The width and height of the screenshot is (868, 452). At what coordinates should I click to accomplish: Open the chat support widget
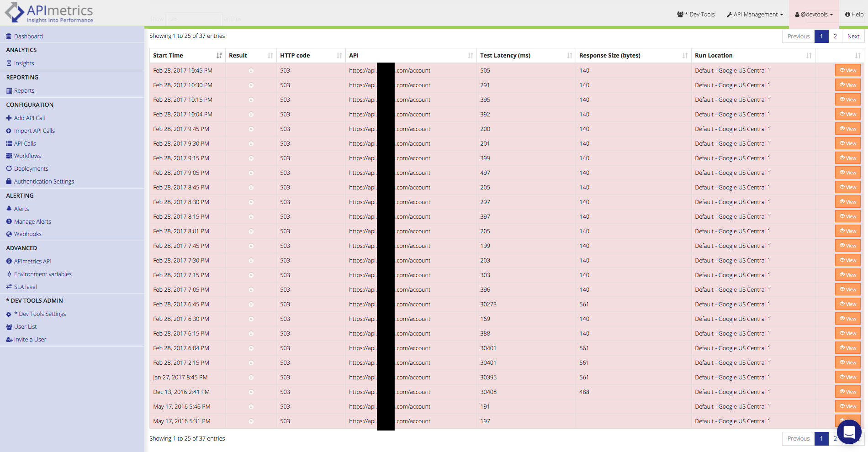click(x=849, y=431)
